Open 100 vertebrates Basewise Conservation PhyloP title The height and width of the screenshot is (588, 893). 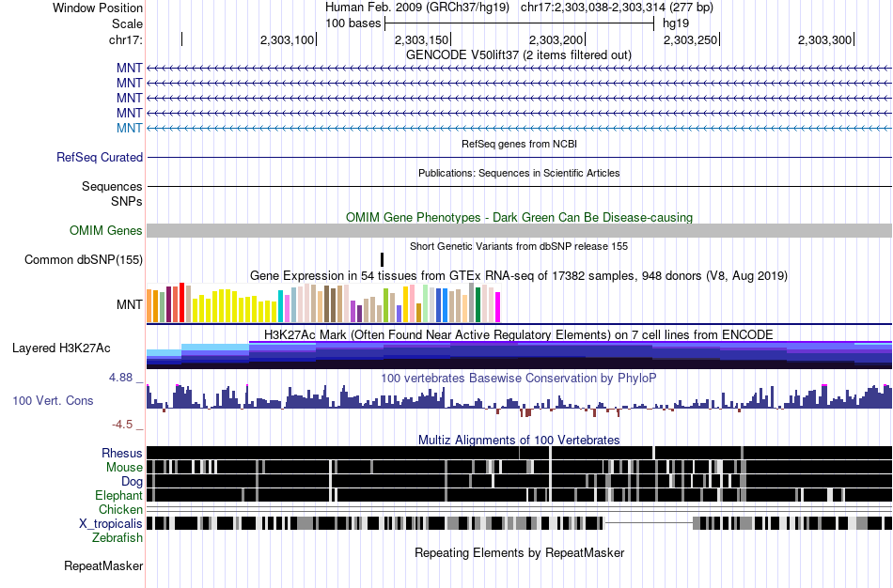pyautogui.click(x=519, y=378)
